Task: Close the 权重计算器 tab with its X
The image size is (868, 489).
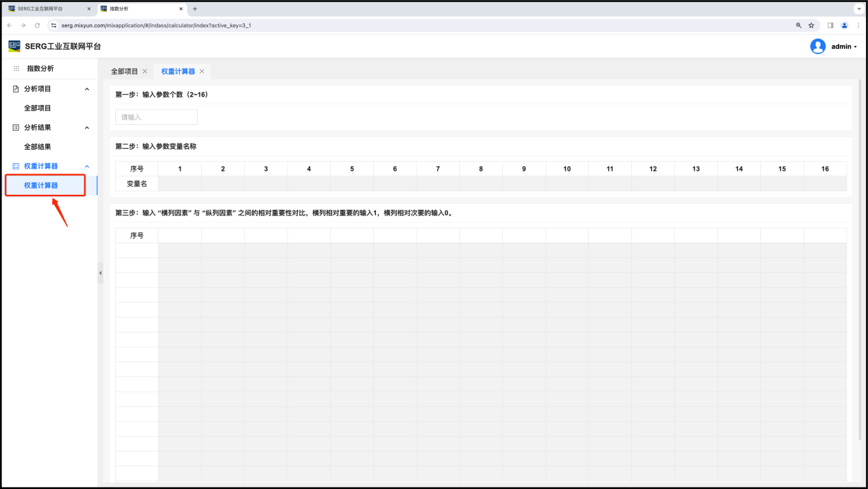Action: [x=202, y=71]
